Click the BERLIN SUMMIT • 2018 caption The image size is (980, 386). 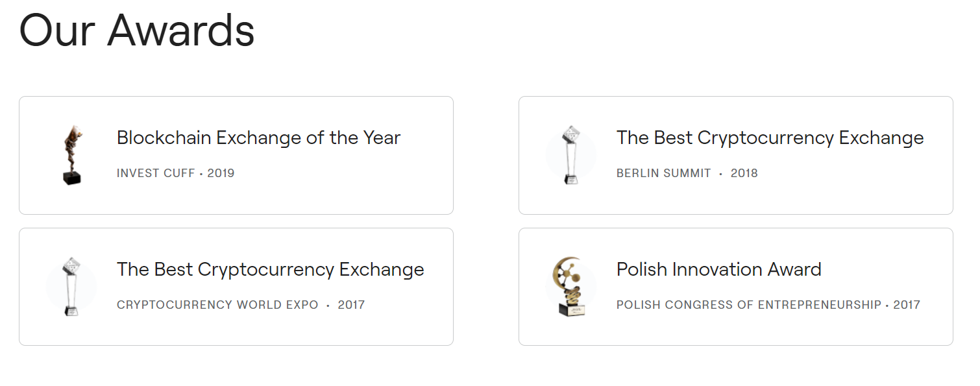[x=687, y=173]
